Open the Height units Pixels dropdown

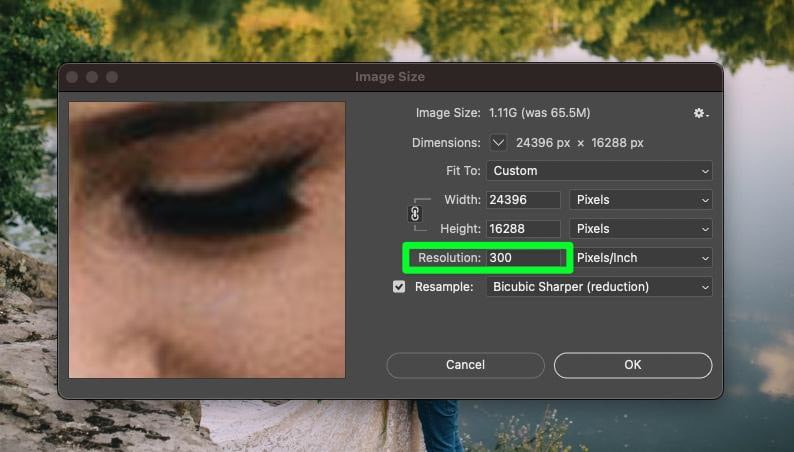(x=640, y=229)
